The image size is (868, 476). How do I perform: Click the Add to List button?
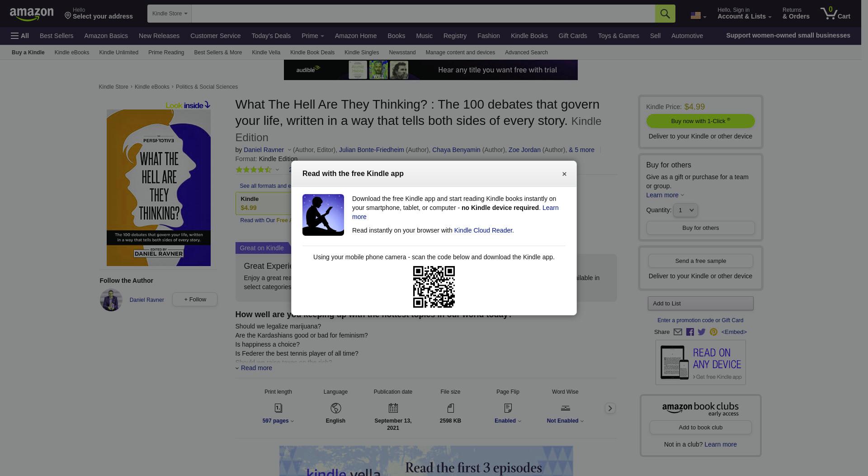pyautogui.click(x=700, y=304)
